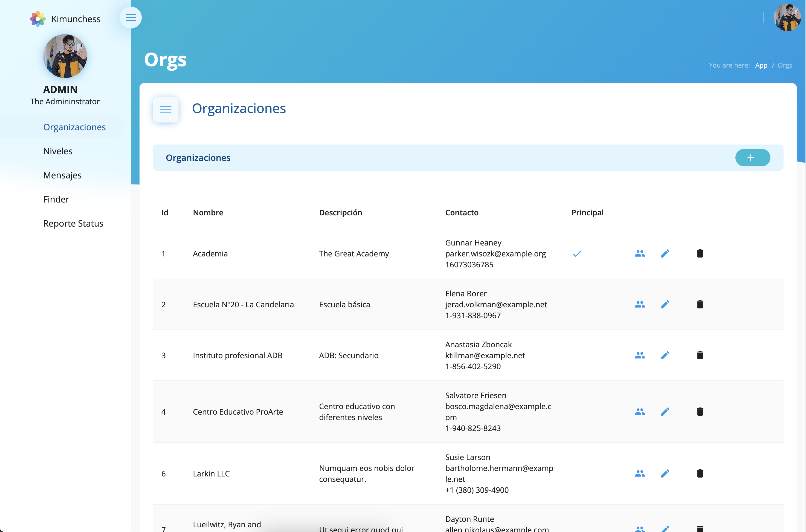The height and width of the screenshot is (532, 806).
Task: Toggle the sidebar with the hamburger button
Action: click(131, 18)
